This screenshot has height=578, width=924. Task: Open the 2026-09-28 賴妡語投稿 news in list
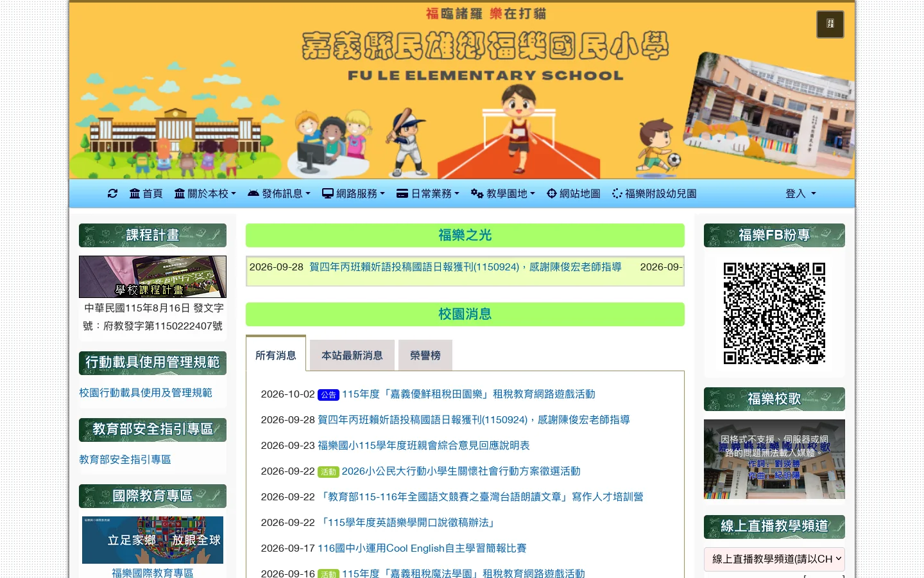tap(474, 419)
